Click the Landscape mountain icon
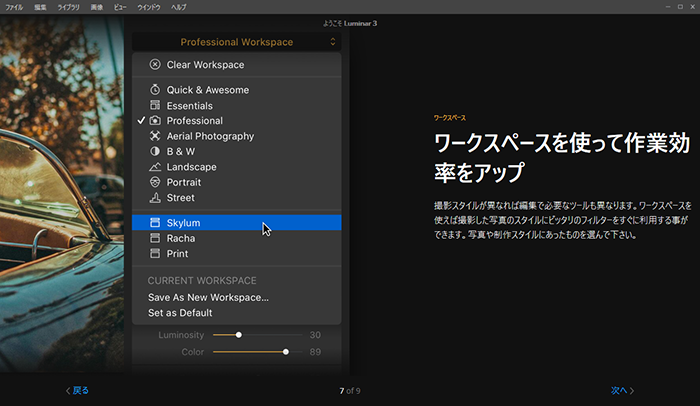The width and height of the screenshot is (700, 406). 155,167
